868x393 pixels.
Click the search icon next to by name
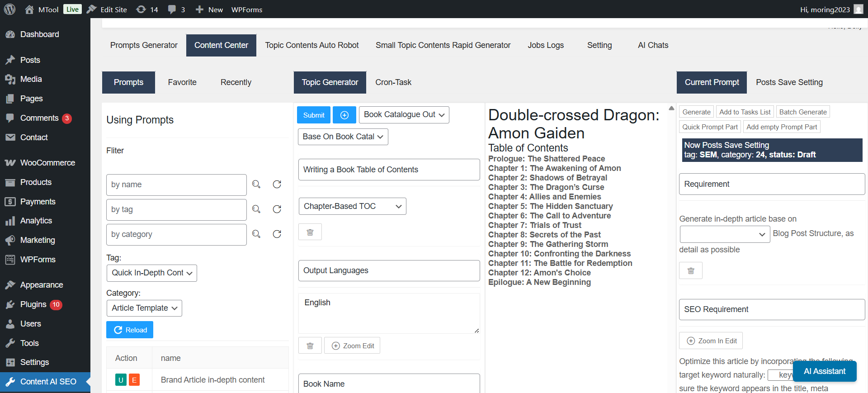[256, 185]
